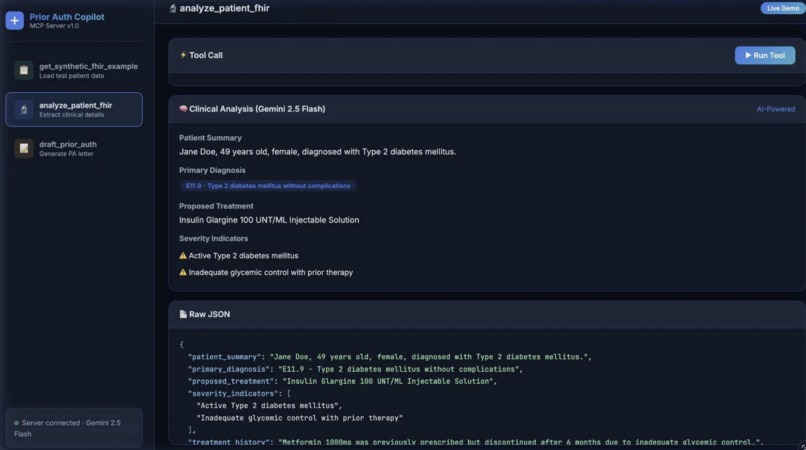Select the analyze_patient_fhir tool
The height and width of the screenshot is (450, 806).
(x=74, y=110)
